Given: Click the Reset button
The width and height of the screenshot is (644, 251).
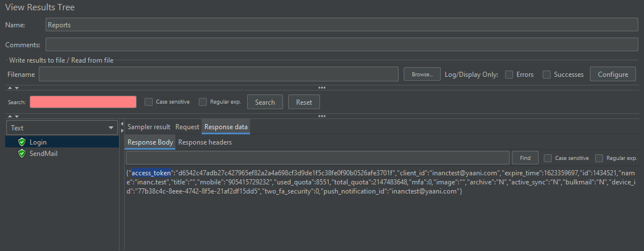Looking at the screenshot, I should coord(304,102).
